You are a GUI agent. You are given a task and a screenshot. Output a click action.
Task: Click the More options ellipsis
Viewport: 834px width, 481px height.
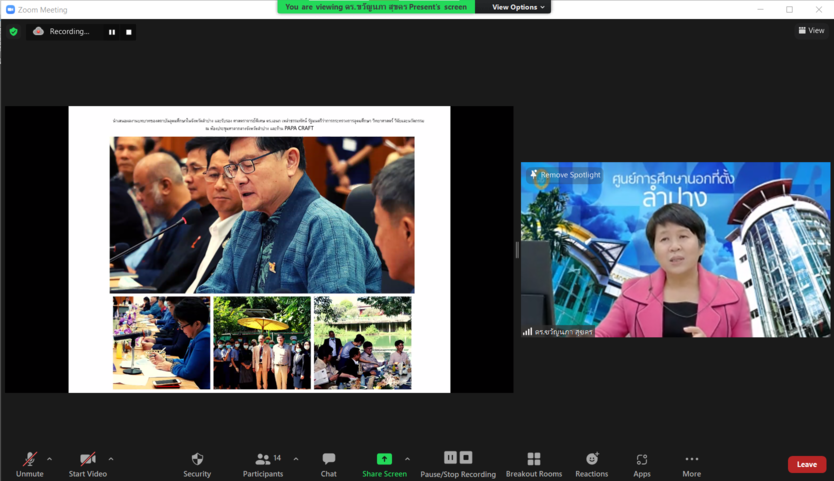pos(691,460)
